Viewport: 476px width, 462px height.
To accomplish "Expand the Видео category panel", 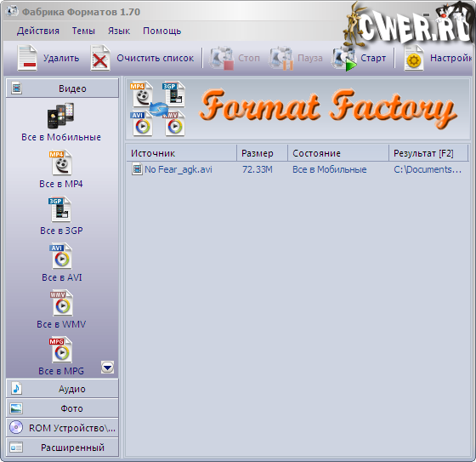I will point(62,88).
